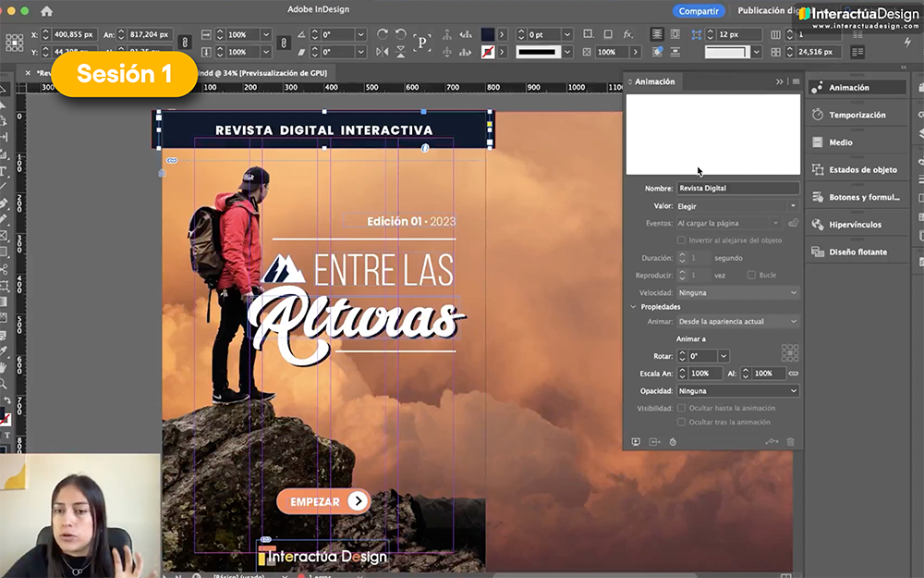Screen dimensions: 924x578
Task: Click the create button trigger icon beside Eventos
Action: coord(793,223)
